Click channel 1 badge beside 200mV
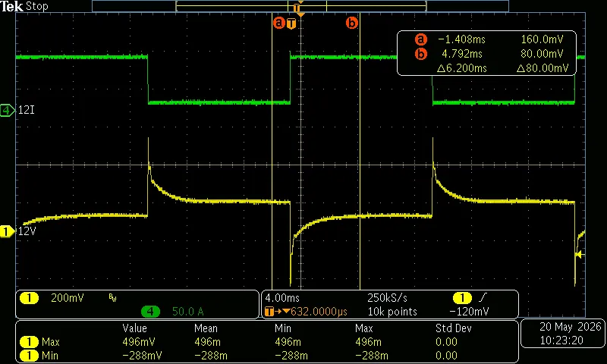The width and height of the screenshot is (607, 364). [x=29, y=298]
